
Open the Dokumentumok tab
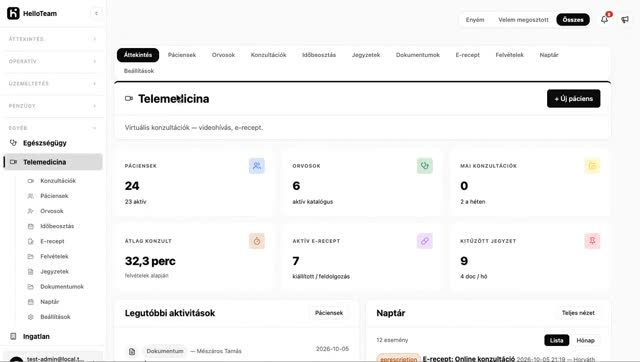(418, 55)
